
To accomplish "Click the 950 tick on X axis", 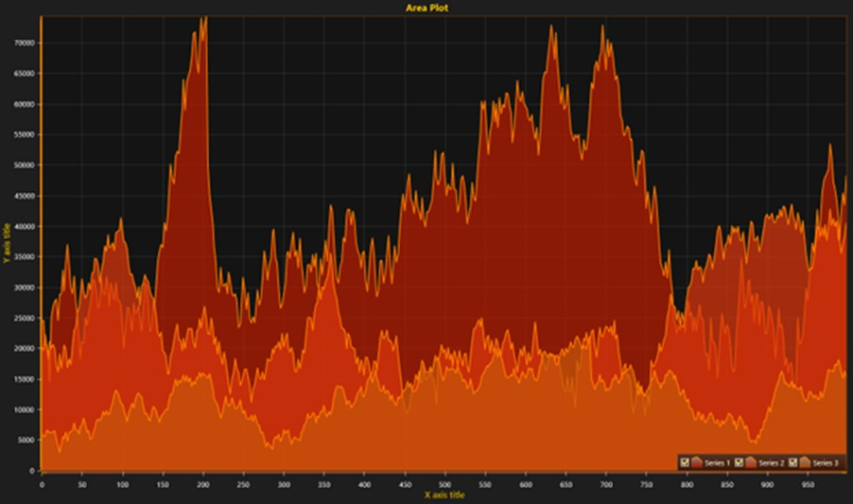I will 808,484.
